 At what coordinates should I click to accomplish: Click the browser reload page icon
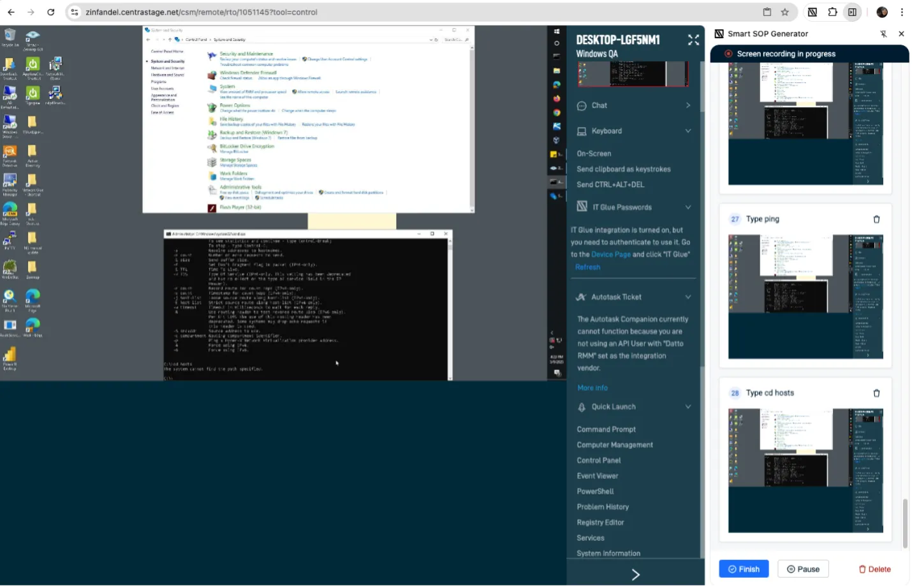(x=51, y=12)
